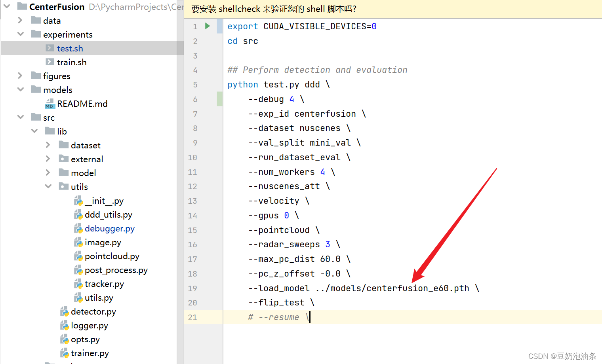Click the experiments folder icon
Viewport: 602px width, 364px height.
36,34
